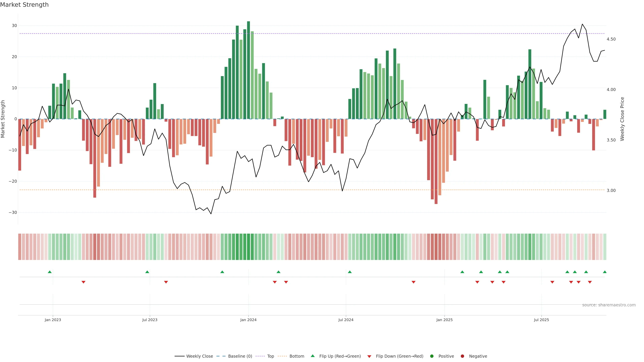644x362 pixels.
Task: Click the red triangle icon in legend
Action: click(369, 356)
